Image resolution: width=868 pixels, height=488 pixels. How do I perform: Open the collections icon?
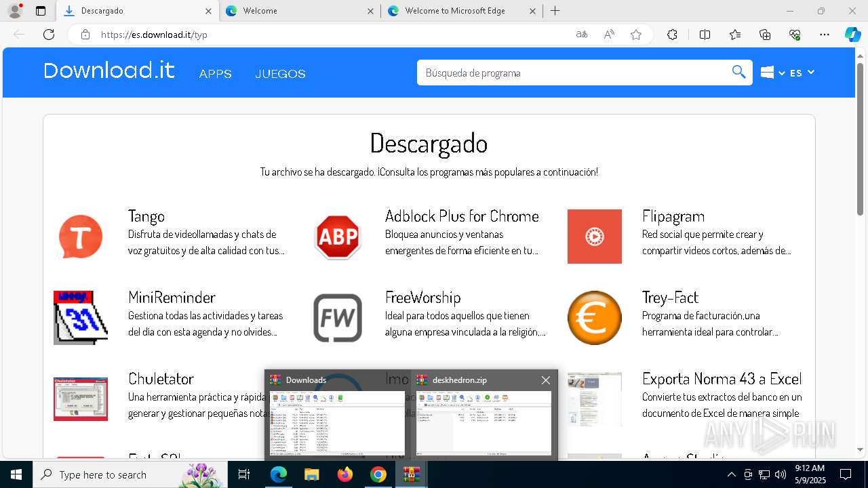click(x=765, y=35)
